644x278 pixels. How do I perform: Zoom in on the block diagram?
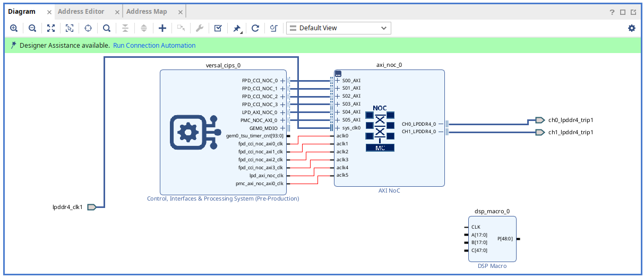tap(14, 28)
